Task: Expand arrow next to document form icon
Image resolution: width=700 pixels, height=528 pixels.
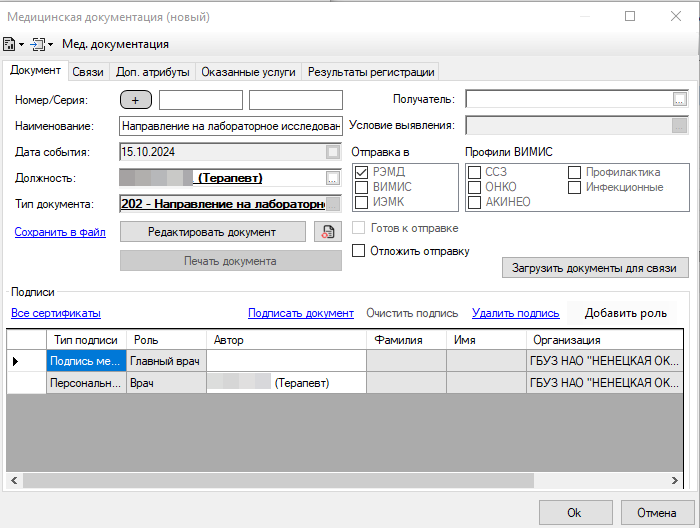Action: coord(21,45)
